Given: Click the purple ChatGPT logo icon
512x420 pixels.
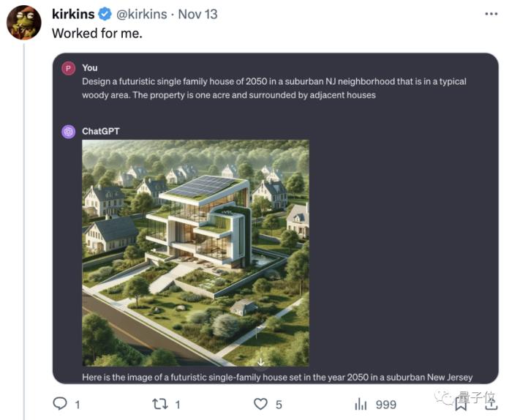Looking at the screenshot, I should coord(69,132).
